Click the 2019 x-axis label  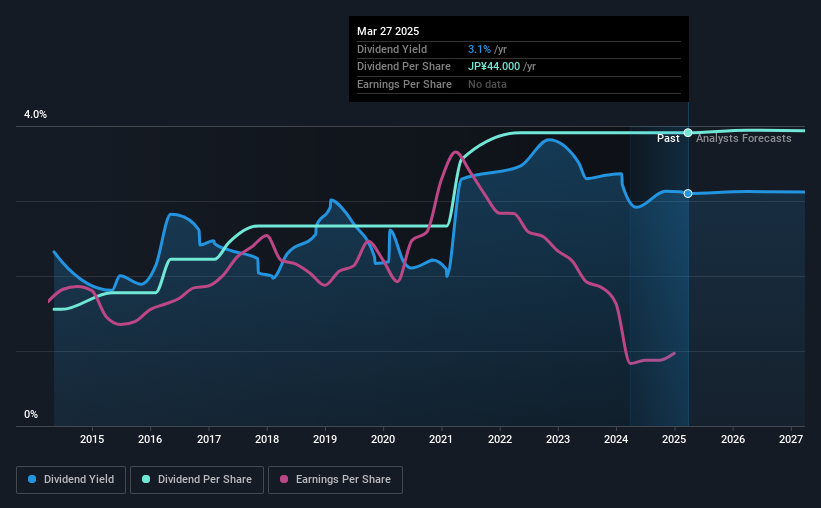click(x=325, y=439)
